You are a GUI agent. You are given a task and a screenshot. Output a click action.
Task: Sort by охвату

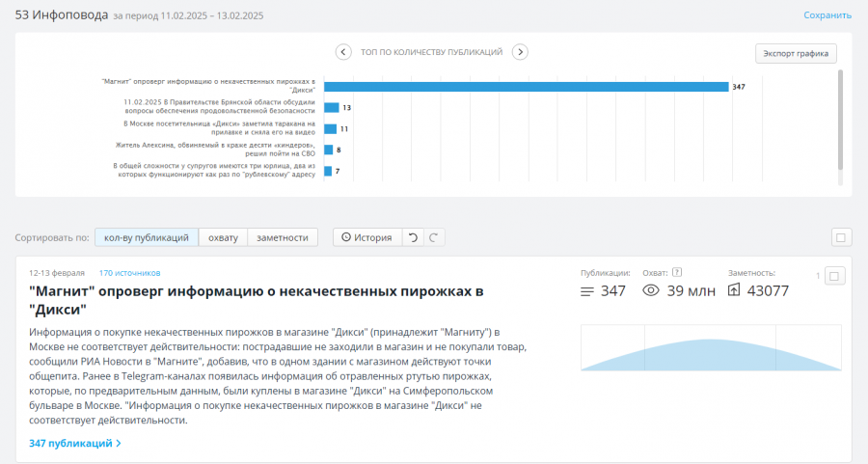[223, 237]
